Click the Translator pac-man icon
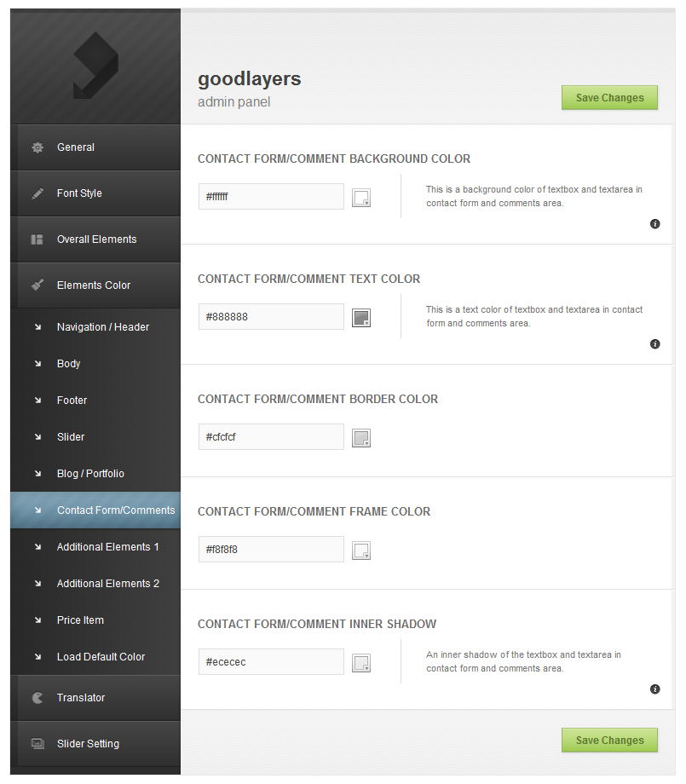686x784 pixels. [x=37, y=697]
